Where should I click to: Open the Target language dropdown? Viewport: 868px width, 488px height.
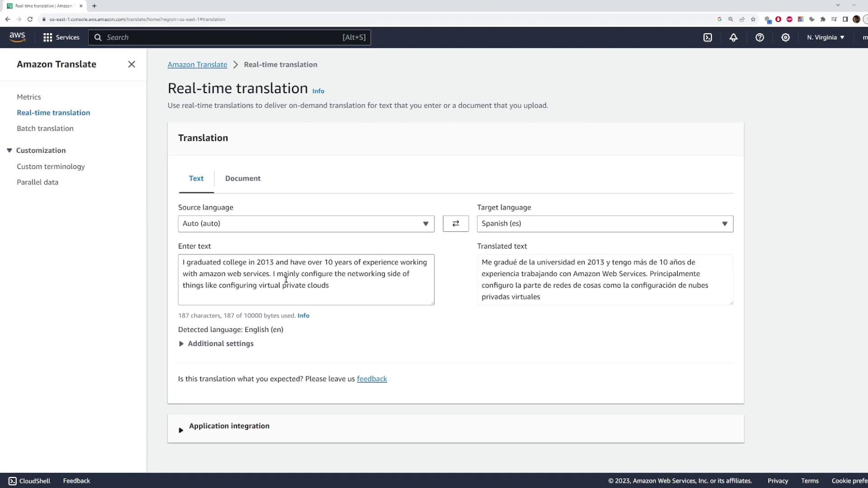click(x=605, y=224)
